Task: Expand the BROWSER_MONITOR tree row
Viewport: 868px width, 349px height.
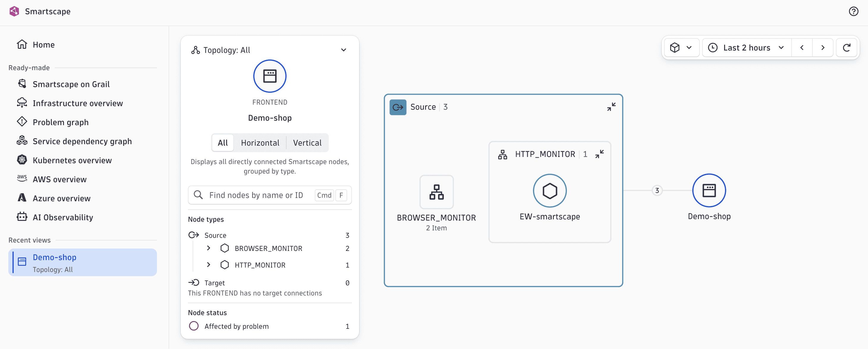Action: click(x=208, y=248)
